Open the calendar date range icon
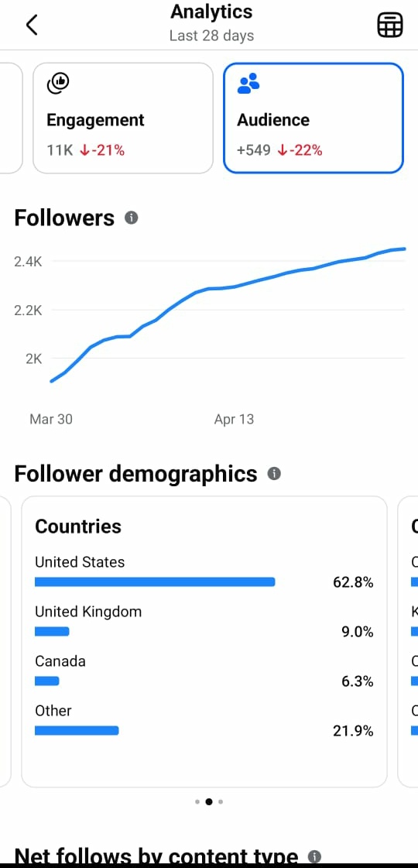 tap(390, 25)
